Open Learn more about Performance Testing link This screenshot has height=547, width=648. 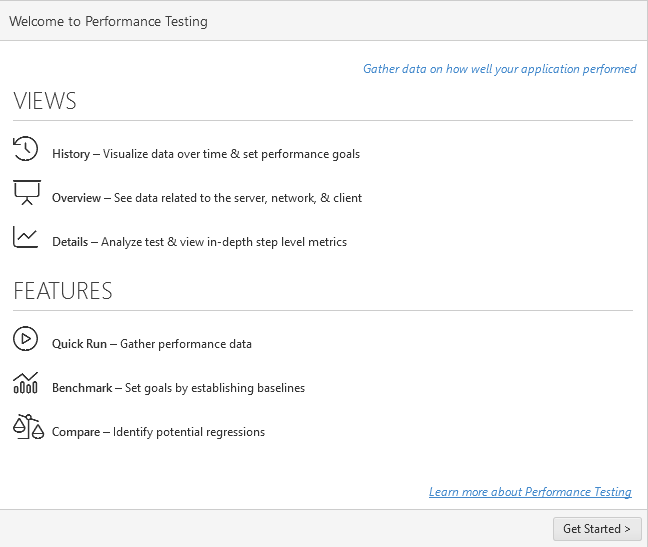530,492
